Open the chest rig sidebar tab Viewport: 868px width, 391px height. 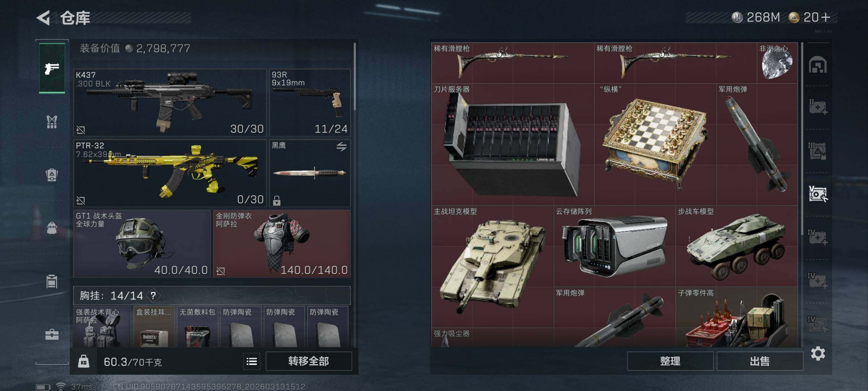(52, 122)
